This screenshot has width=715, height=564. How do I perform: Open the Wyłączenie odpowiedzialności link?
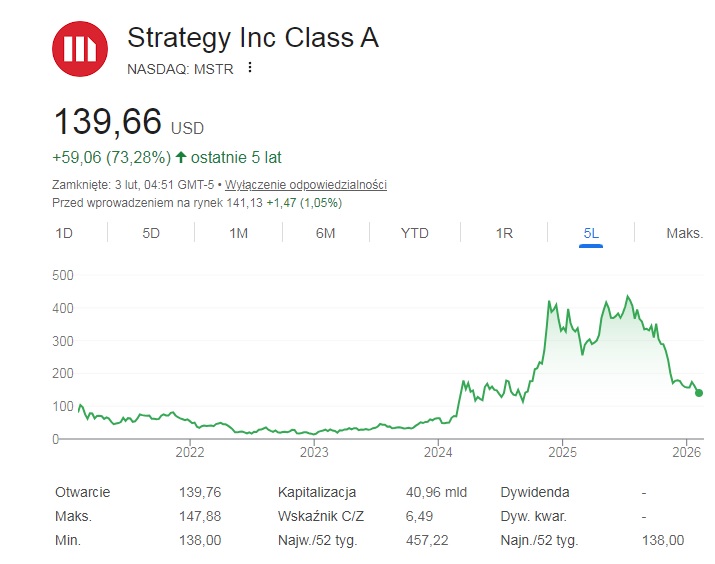pyautogui.click(x=306, y=185)
